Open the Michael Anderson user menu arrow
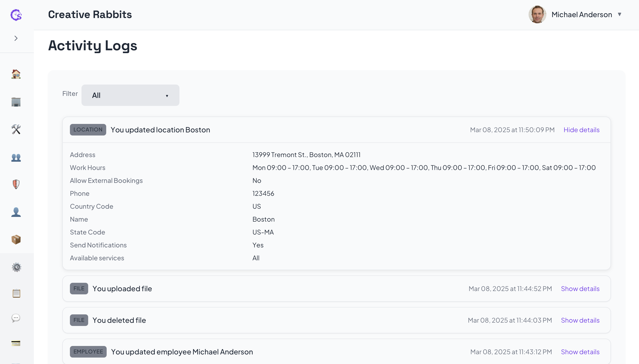The height and width of the screenshot is (364, 639). click(x=619, y=14)
